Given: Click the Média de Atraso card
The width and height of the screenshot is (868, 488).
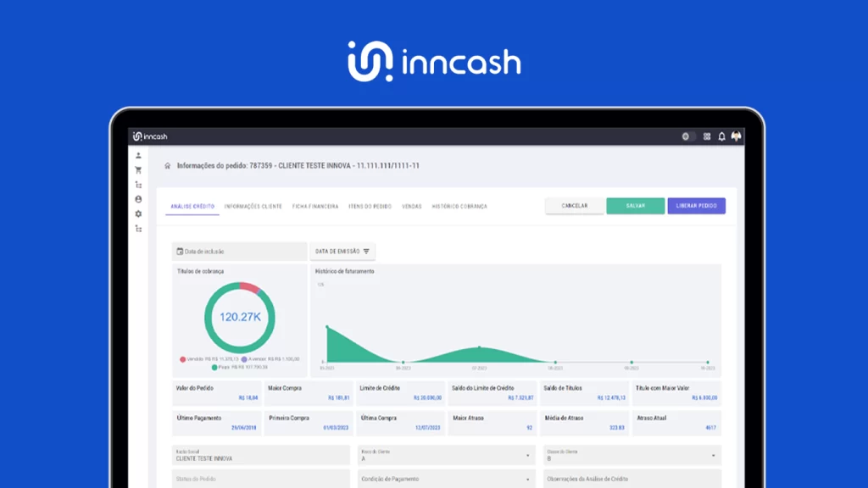Looking at the screenshot, I should click(x=584, y=423).
